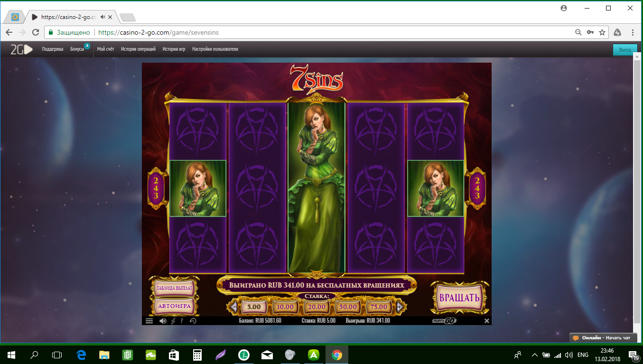This screenshot has width=643, height=364.
Task: Select the 50.00 bet amount
Action: point(347,307)
